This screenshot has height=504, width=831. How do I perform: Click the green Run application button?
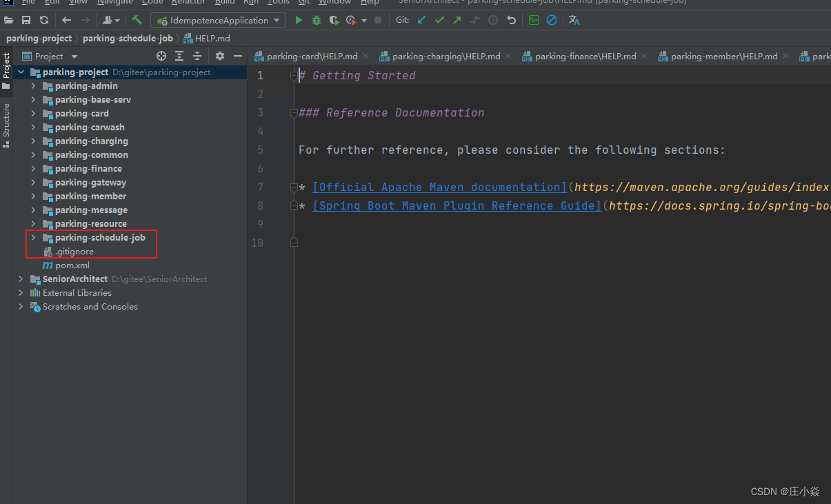pos(299,20)
